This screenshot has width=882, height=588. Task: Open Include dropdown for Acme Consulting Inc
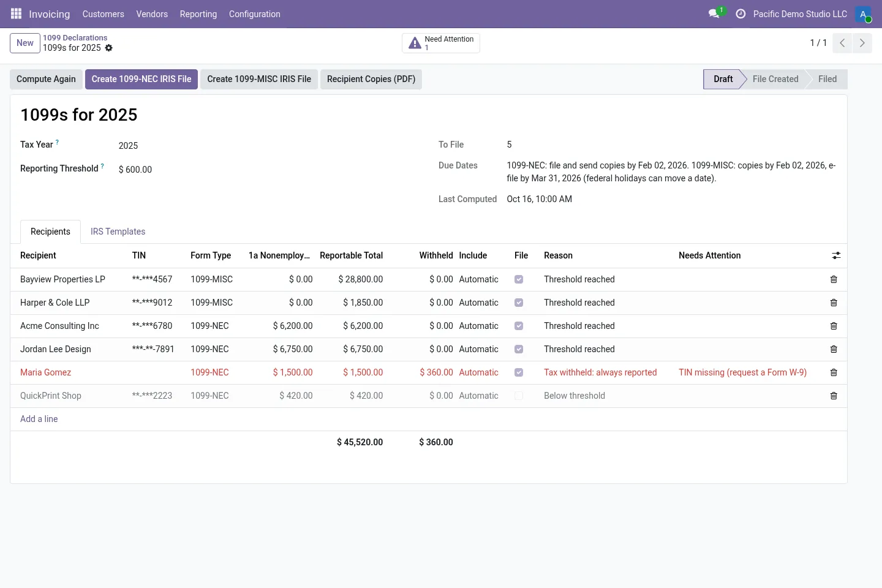click(479, 326)
